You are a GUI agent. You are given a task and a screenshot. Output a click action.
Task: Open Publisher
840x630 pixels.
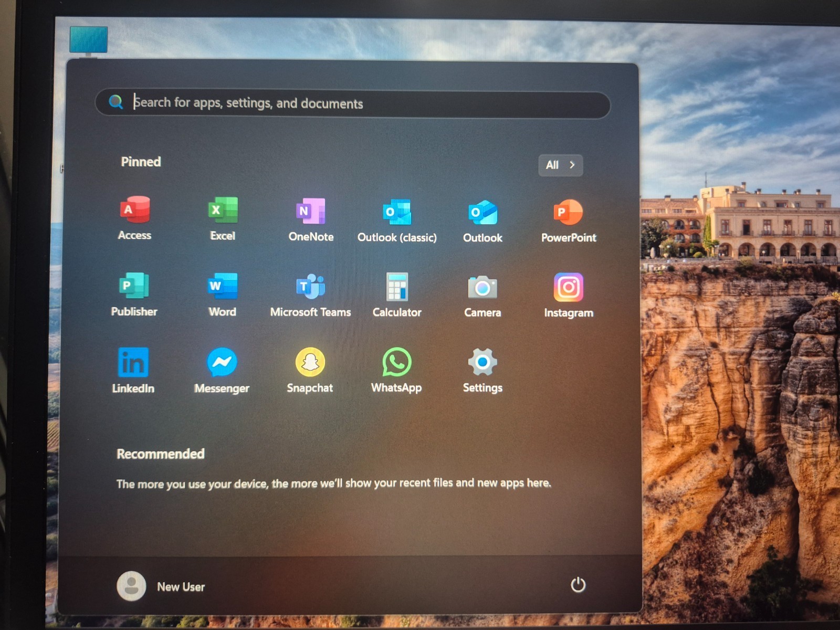click(x=134, y=294)
